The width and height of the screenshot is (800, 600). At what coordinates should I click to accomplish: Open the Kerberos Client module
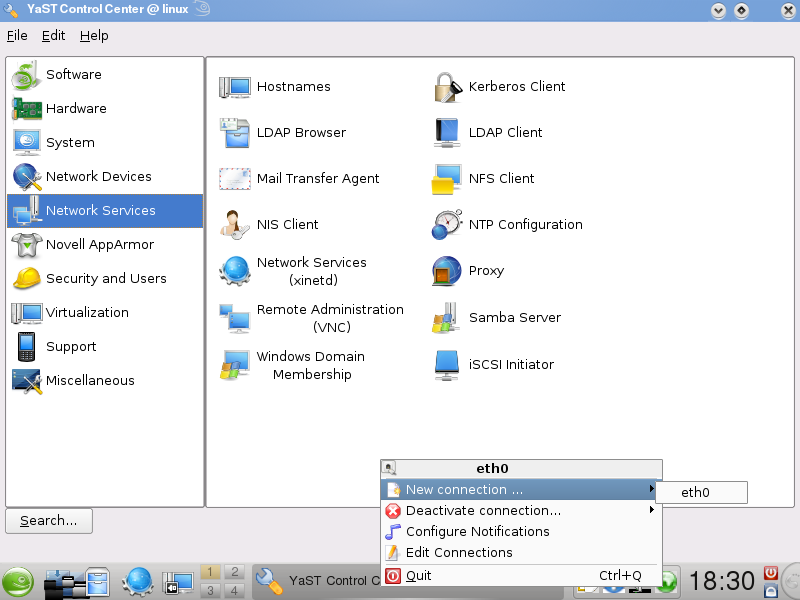coord(499,87)
